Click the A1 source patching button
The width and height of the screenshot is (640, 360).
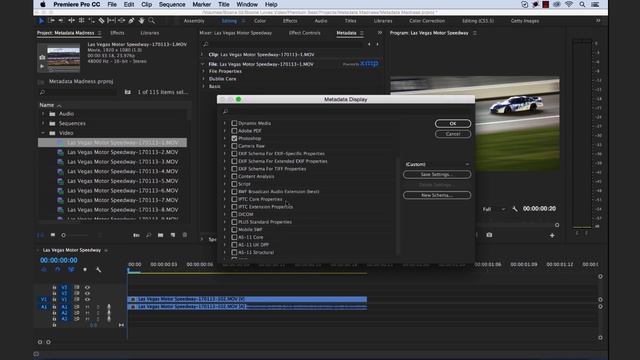(44, 307)
